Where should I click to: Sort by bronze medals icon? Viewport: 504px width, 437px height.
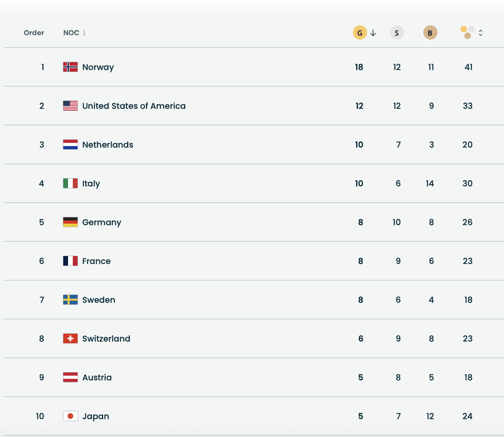pyautogui.click(x=430, y=33)
